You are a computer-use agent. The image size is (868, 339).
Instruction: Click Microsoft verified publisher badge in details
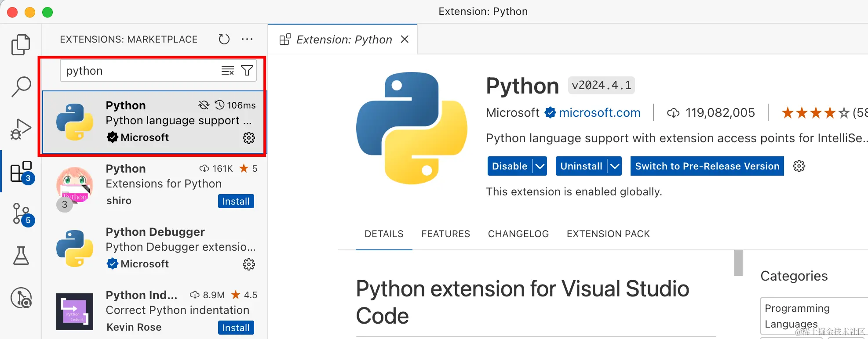(550, 113)
